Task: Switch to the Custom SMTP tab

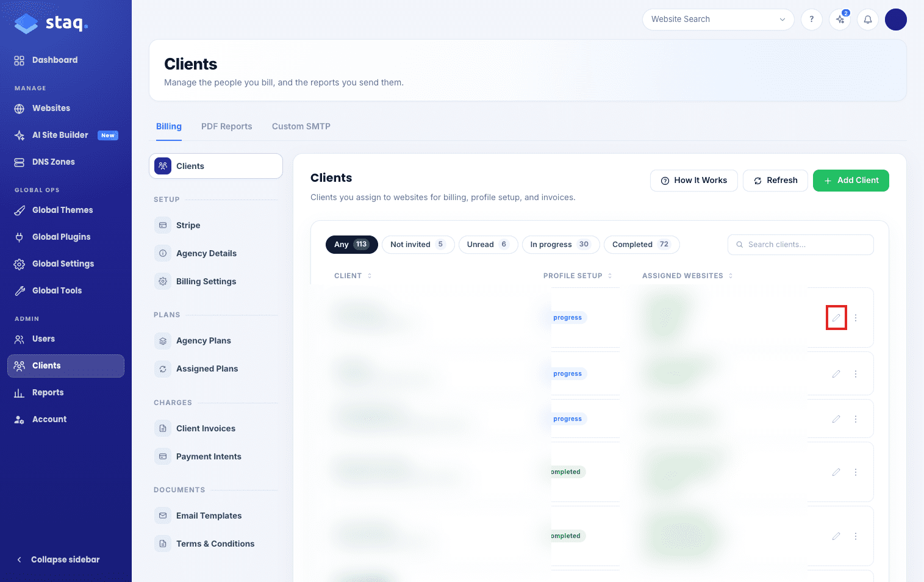Action: tap(301, 126)
